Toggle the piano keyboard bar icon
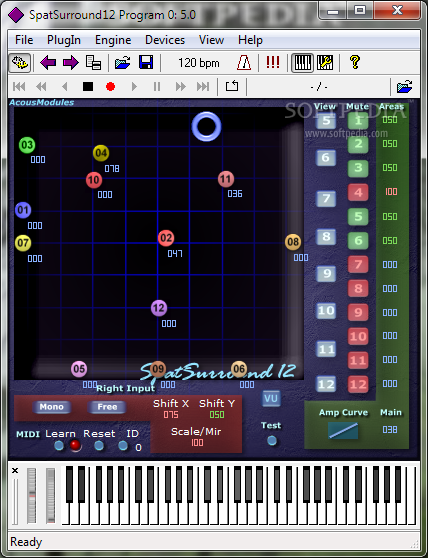428x558 pixels. tap(302, 63)
